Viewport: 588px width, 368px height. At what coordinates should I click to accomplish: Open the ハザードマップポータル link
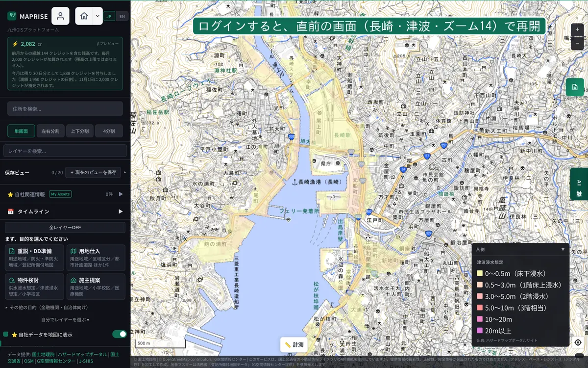pyautogui.click(x=82, y=354)
